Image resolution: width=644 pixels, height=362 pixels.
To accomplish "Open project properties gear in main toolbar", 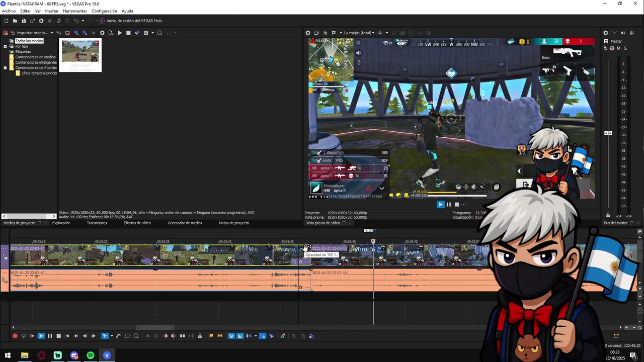I will [x=41, y=21].
